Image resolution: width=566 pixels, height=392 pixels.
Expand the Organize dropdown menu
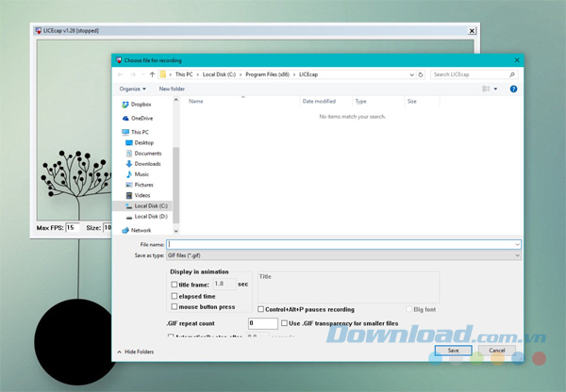point(132,89)
